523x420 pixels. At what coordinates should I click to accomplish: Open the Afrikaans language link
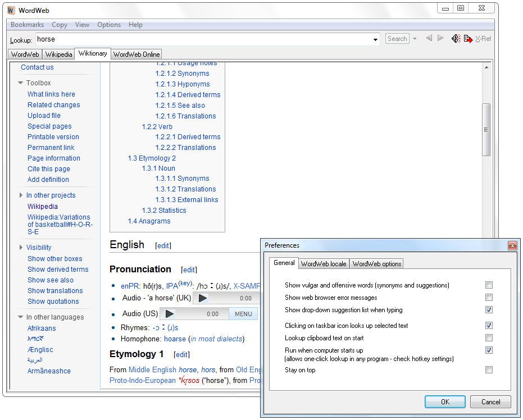click(42, 328)
